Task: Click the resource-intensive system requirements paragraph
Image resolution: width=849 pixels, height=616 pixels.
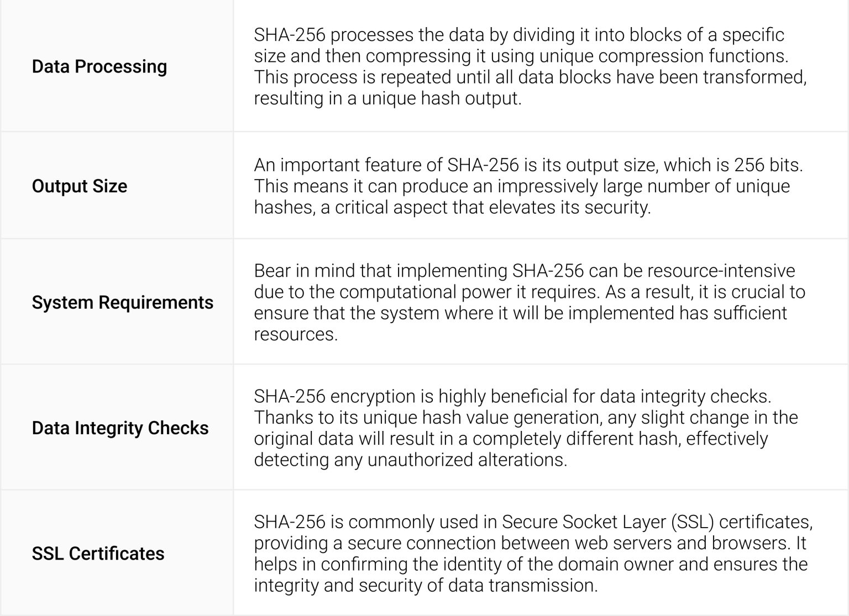Action: (530, 302)
